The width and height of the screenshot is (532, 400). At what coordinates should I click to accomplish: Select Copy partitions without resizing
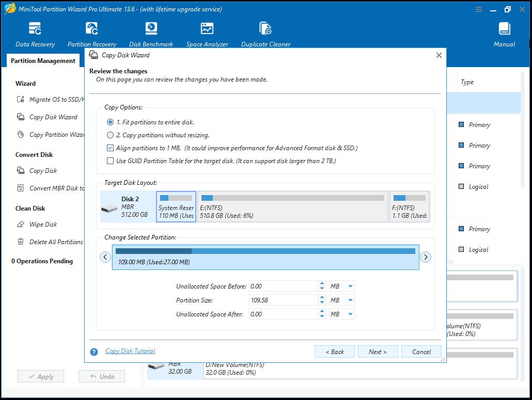(x=110, y=135)
